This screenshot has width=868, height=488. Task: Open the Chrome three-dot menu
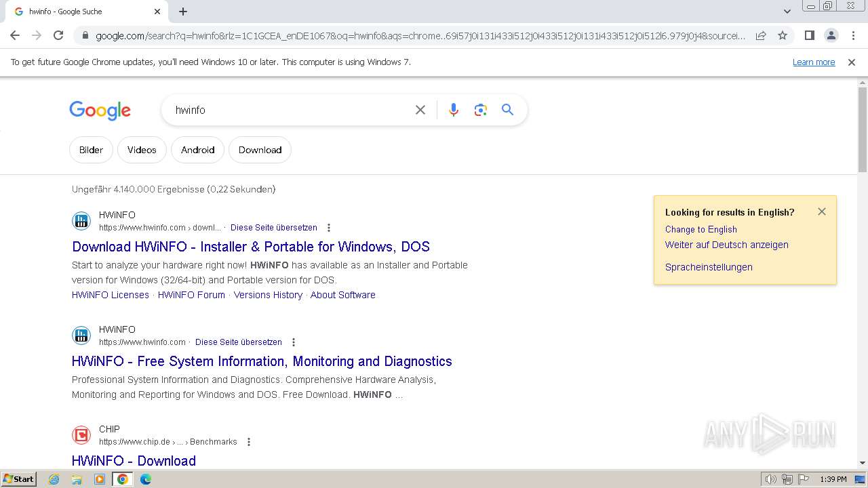853,35
